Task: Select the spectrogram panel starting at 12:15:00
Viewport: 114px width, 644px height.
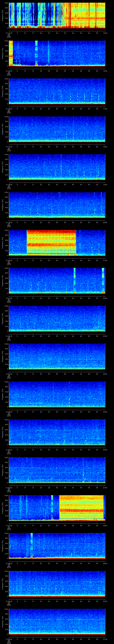Action: pyautogui.click(x=57, y=53)
